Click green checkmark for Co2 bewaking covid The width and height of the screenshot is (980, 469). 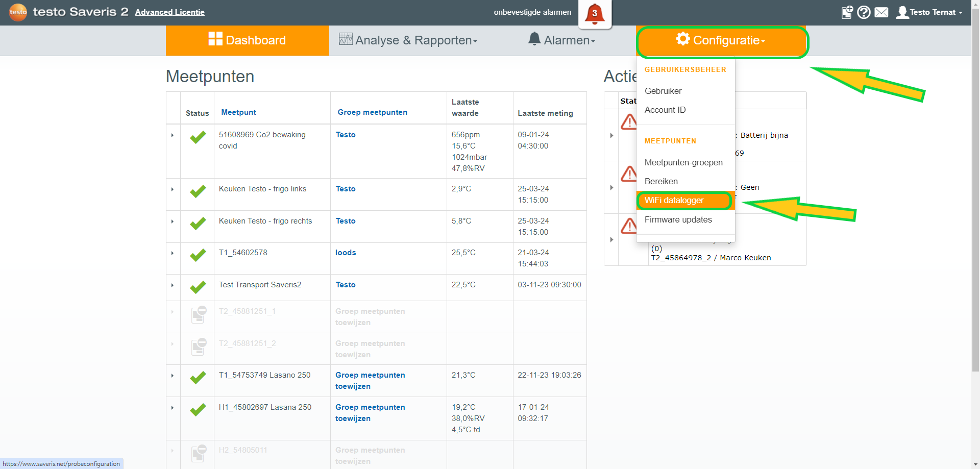(198, 137)
